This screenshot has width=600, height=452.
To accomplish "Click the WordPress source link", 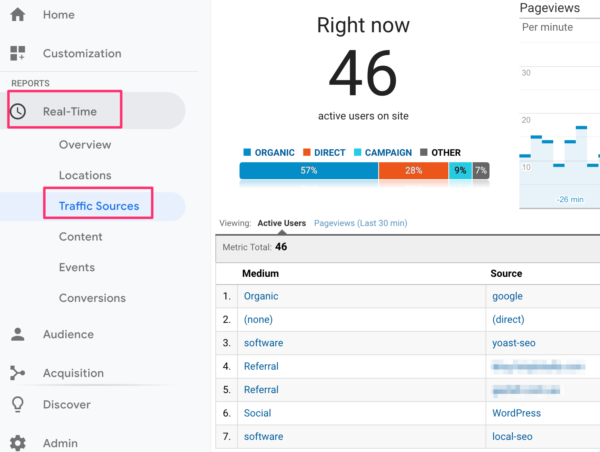I will coord(516,413).
